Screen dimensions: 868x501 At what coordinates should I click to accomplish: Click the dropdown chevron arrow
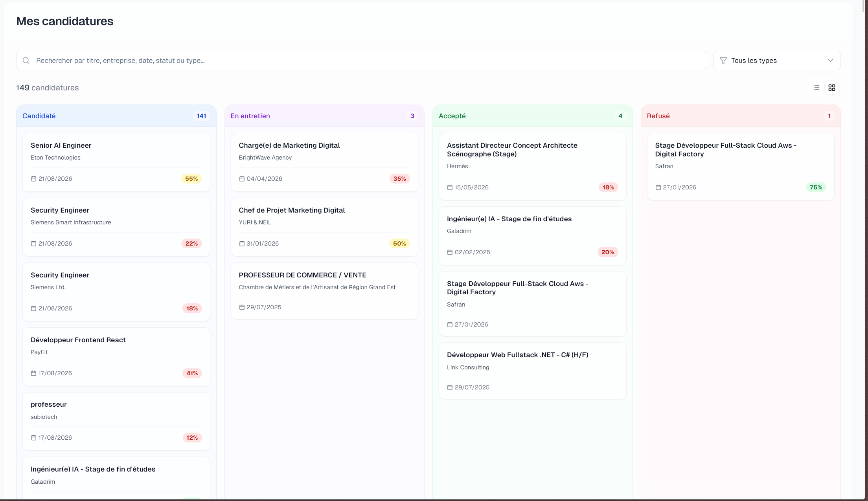pos(831,61)
